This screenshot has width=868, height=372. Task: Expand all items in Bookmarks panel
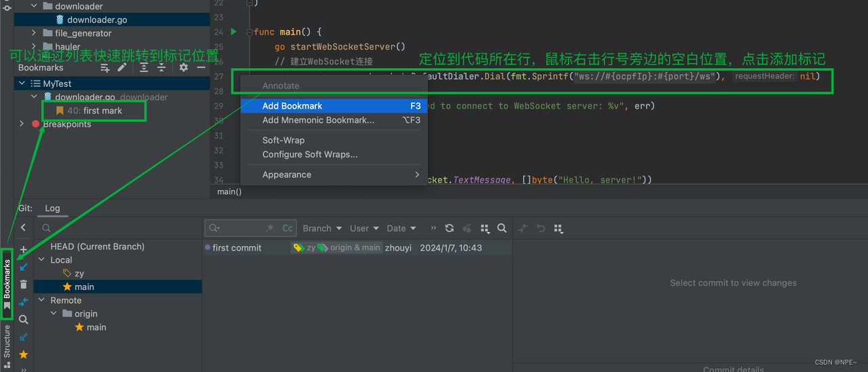(x=144, y=68)
